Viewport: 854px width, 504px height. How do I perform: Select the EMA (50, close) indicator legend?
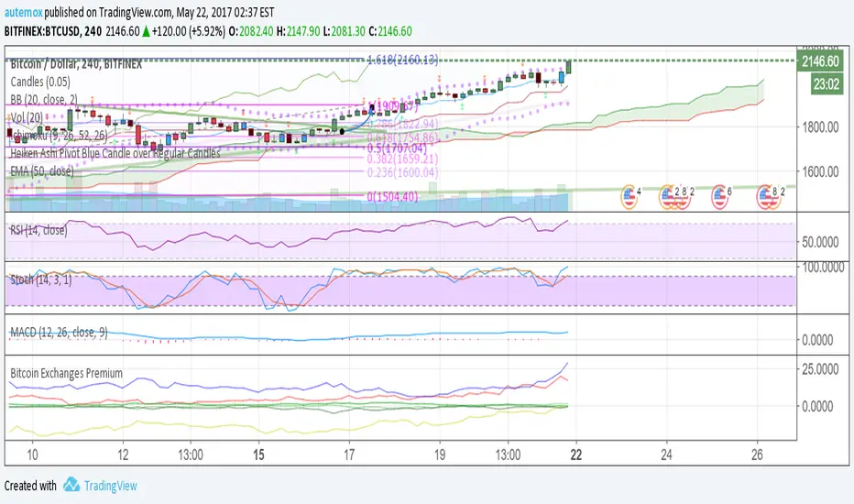click(x=42, y=171)
